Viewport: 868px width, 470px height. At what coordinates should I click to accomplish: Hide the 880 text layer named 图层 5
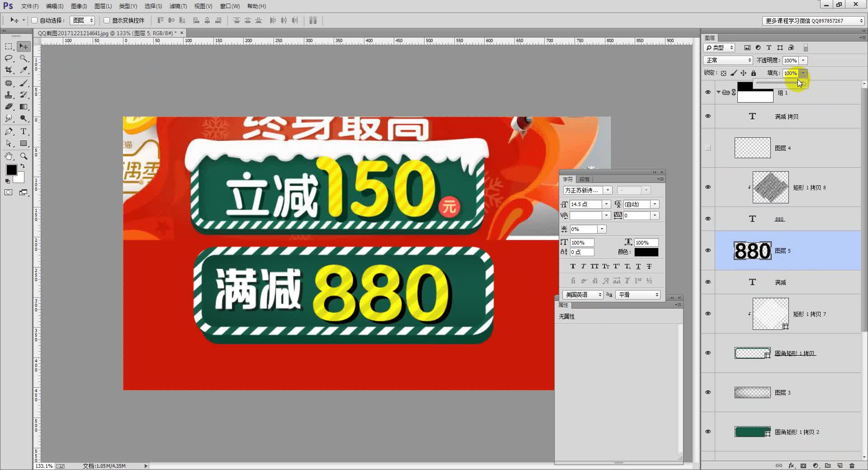coord(708,250)
